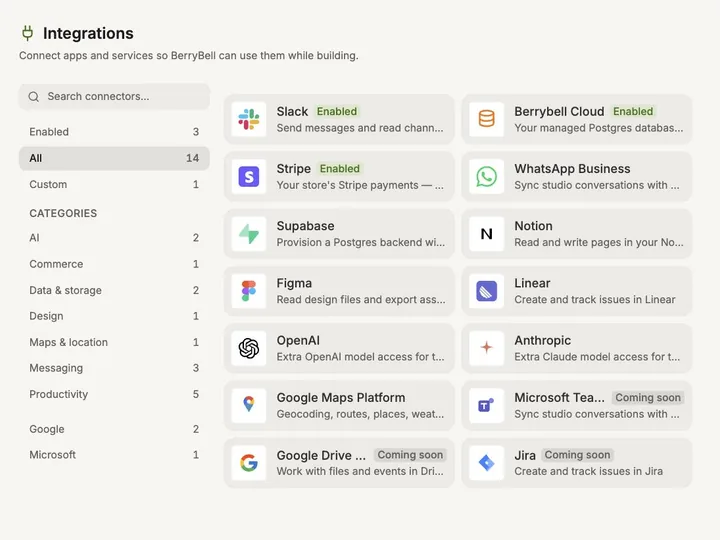Click the Microsoft Teams icon

tap(486, 405)
